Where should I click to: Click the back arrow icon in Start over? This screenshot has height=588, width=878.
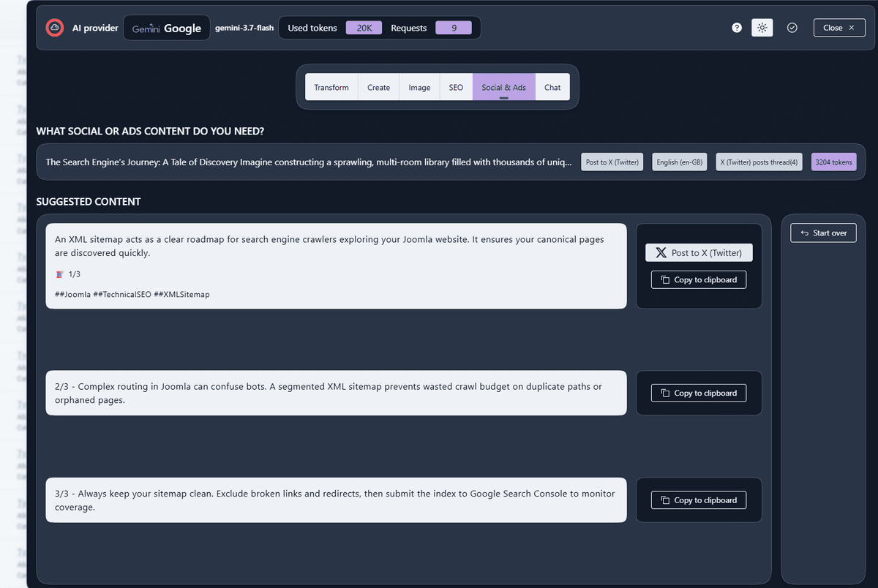point(805,233)
